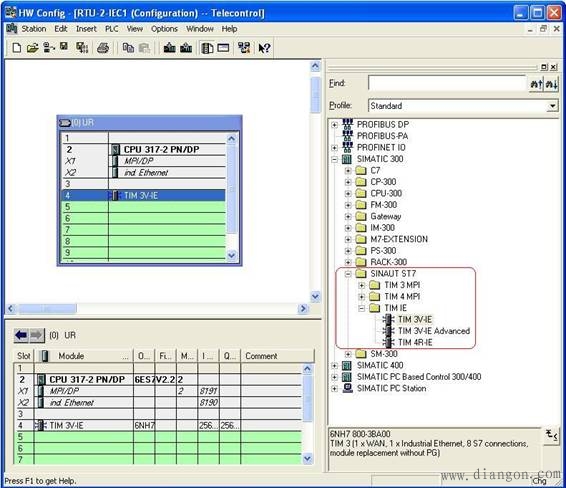The width and height of the screenshot is (566, 488).
Task: Expand the SIMATIC 400 node
Action: [335, 366]
